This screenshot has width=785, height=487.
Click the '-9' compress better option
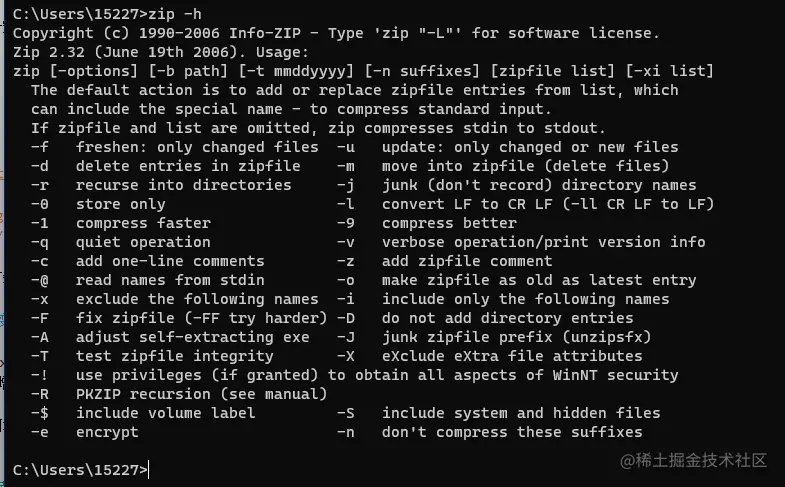(346, 223)
